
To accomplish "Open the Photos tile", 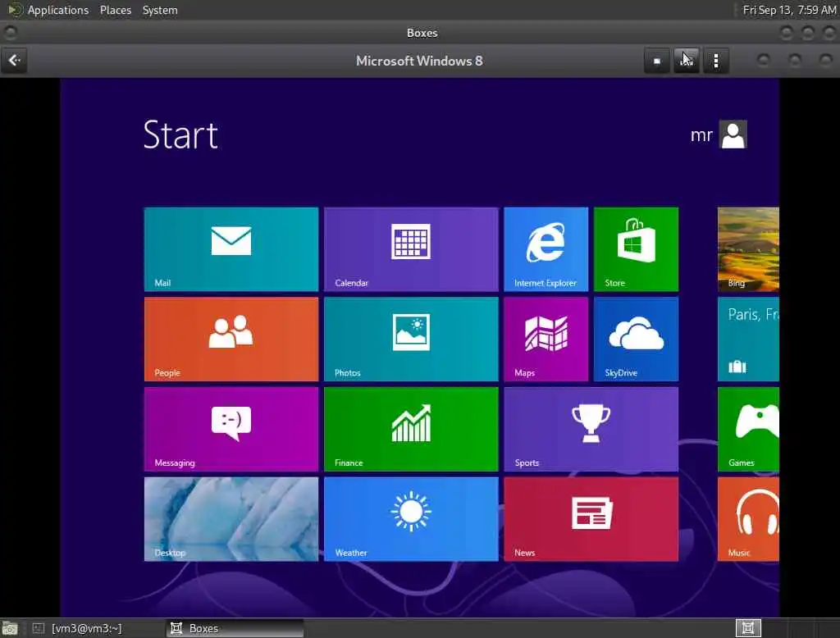I will (x=411, y=339).
